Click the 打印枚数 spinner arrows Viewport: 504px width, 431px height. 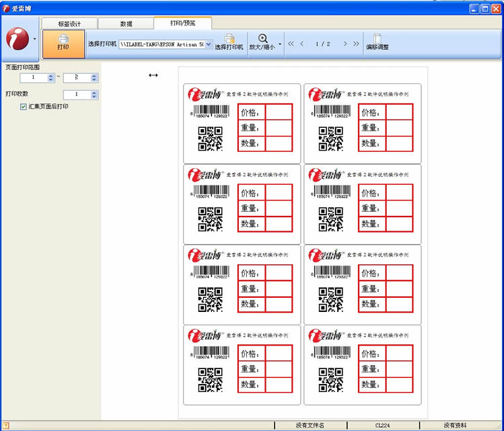click(94, 95)
